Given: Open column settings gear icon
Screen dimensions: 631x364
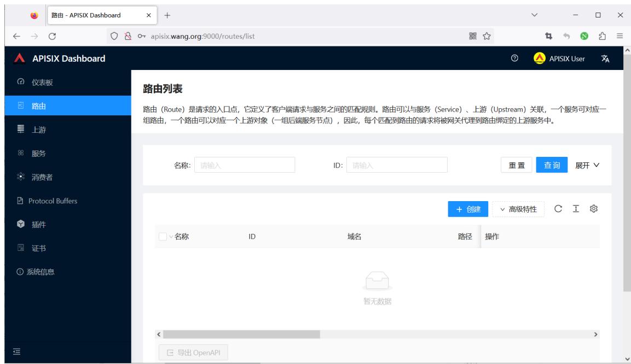Looking at the screenshot, I should click(x=594, y=209).
